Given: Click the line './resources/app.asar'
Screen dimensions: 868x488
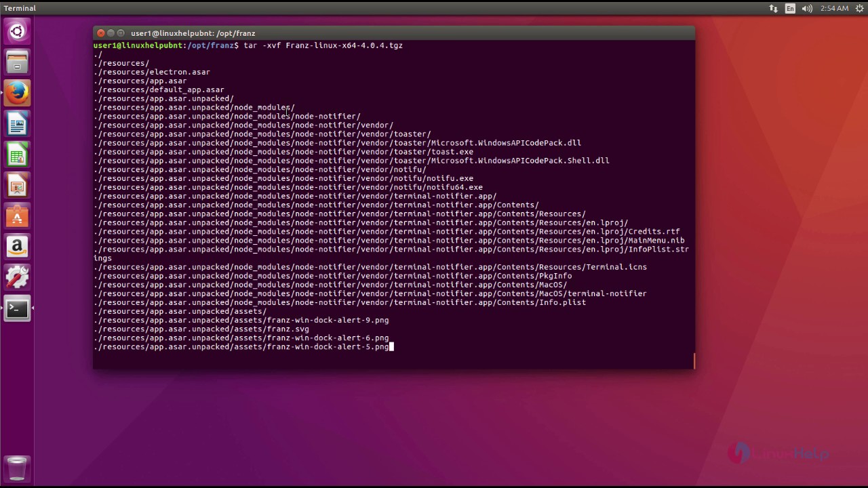Looking at the screenshot, I should point(140,81).
